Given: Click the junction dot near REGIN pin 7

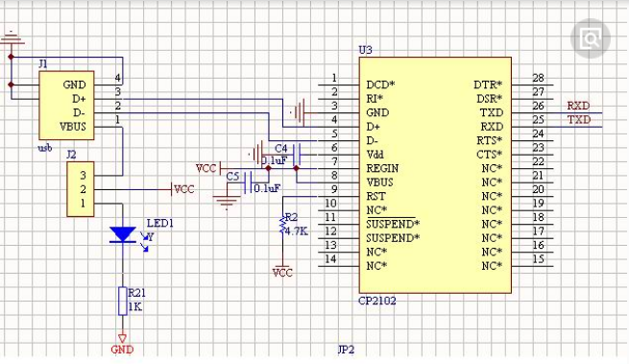Looking at the screenshot, I should click(297, 169).
